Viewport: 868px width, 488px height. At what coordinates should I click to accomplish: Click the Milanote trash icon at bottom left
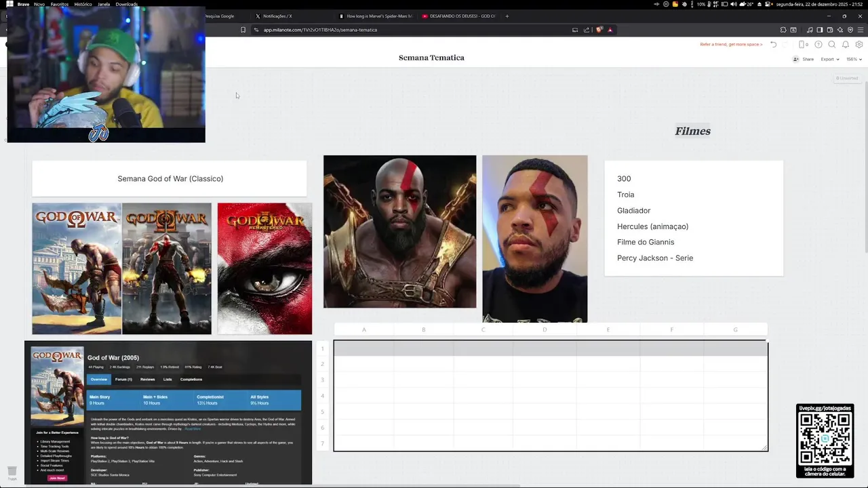point(12,472)
